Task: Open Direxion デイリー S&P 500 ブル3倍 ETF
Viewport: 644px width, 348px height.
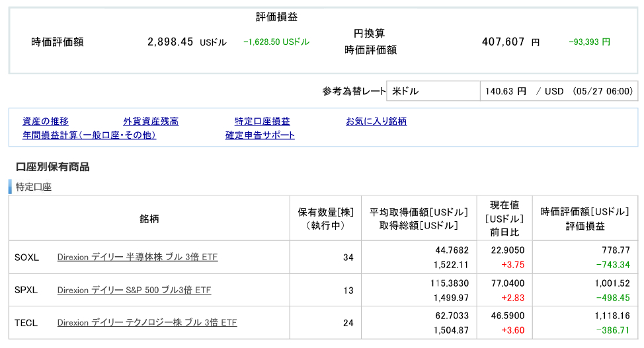Action: (x=134, y=290)
